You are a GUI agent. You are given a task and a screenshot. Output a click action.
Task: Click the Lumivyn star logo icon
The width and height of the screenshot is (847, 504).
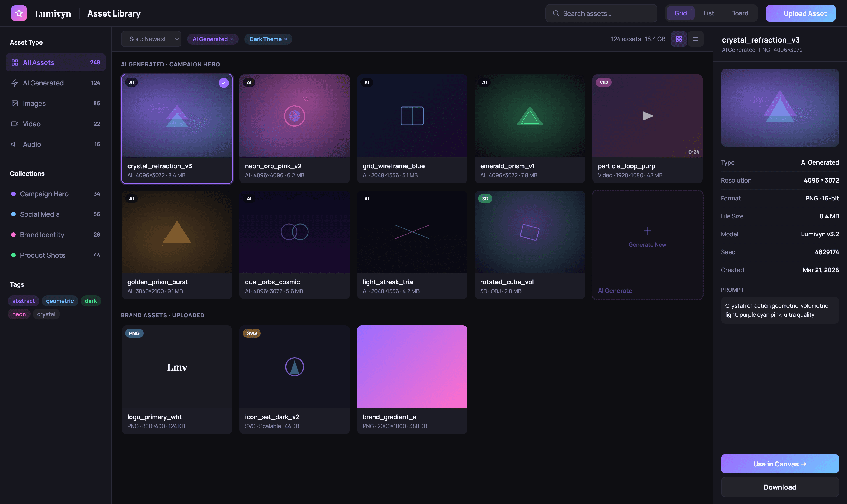click(x=19, y=13)
